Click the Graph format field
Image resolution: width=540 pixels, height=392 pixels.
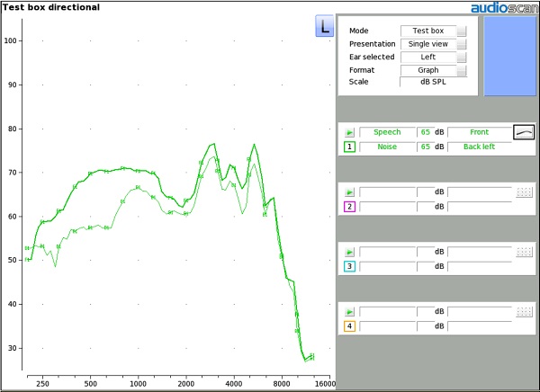(x=428, y=70)
